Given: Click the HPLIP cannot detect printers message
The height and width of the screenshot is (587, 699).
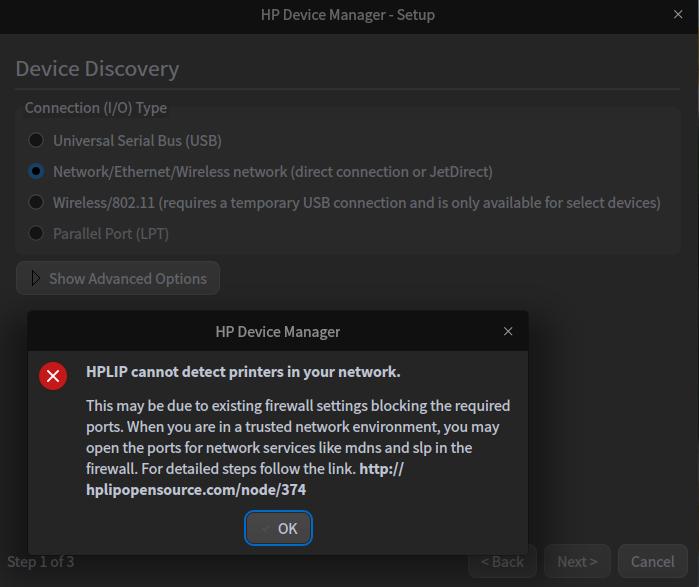Looking at the screenshot, I should (x=243, y=372).
